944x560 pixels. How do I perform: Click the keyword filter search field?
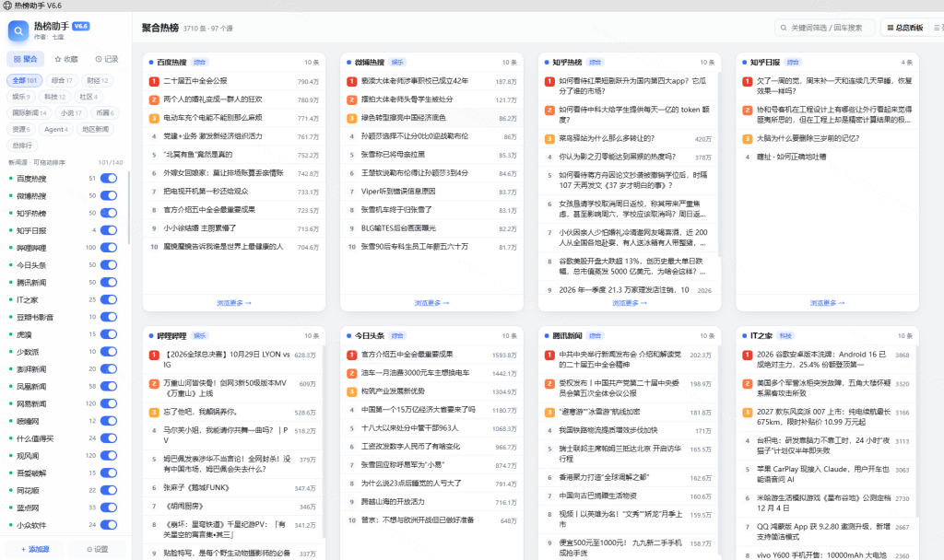click(x=825, y=28)
